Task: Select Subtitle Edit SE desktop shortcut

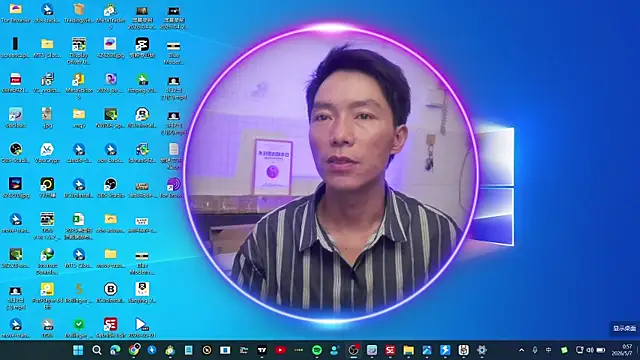Action: (x=110, y=328)
